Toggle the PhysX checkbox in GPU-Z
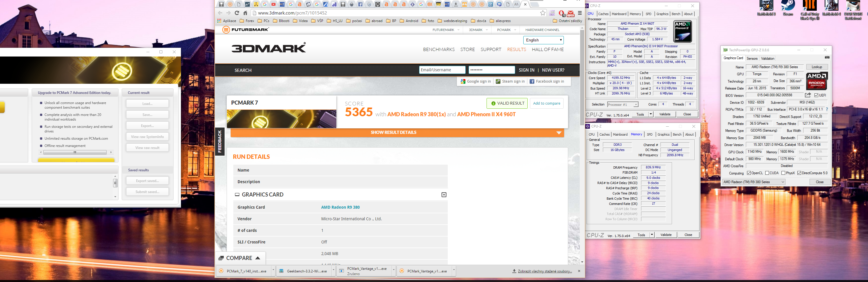 pyautogui.click(x=783, y=173)
